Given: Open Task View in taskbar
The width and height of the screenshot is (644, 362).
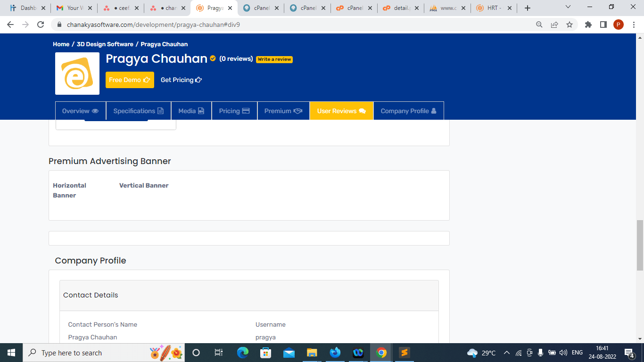Looking at the screenshot, I should (219, 353).
